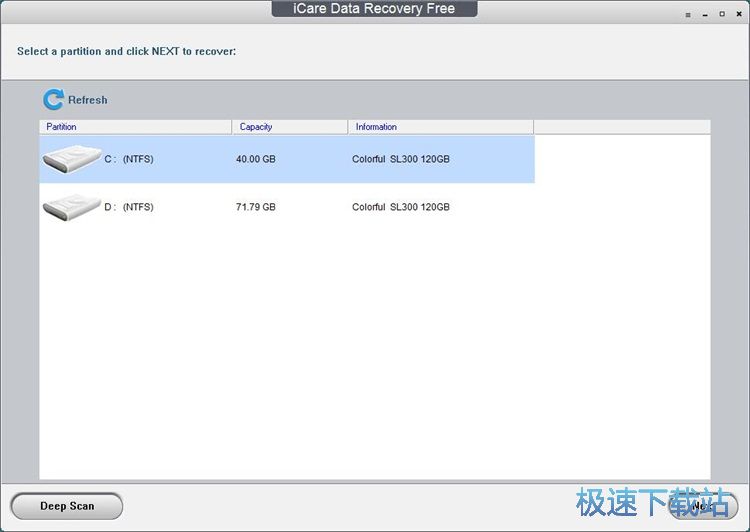Select the C: drive icon
The height and width of the screenshot is (532, 750).
[x=72, y=159]
